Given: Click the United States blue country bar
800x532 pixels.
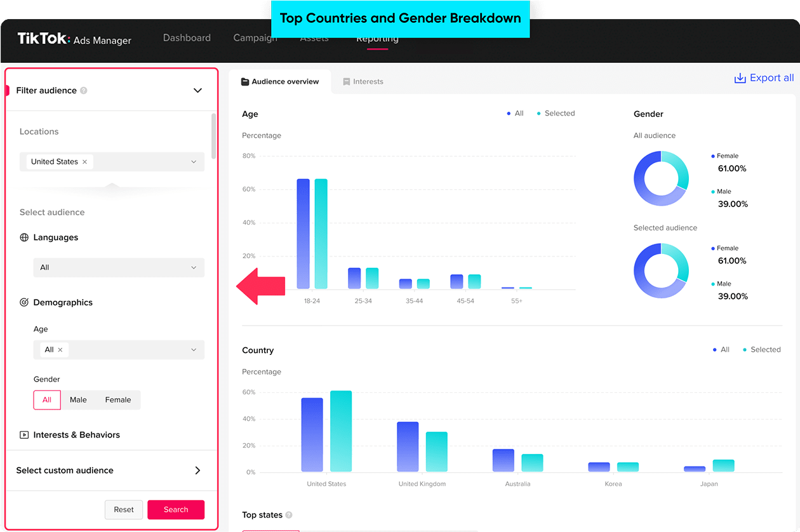Looking at the screenshot, I should [x=312, y=435].
